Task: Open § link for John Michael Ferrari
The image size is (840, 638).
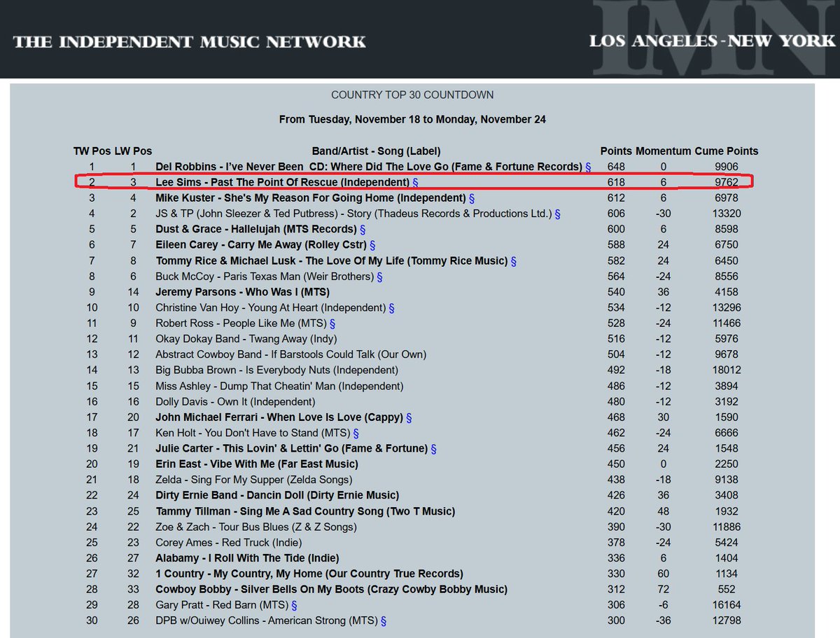Action: click(409, 417)
